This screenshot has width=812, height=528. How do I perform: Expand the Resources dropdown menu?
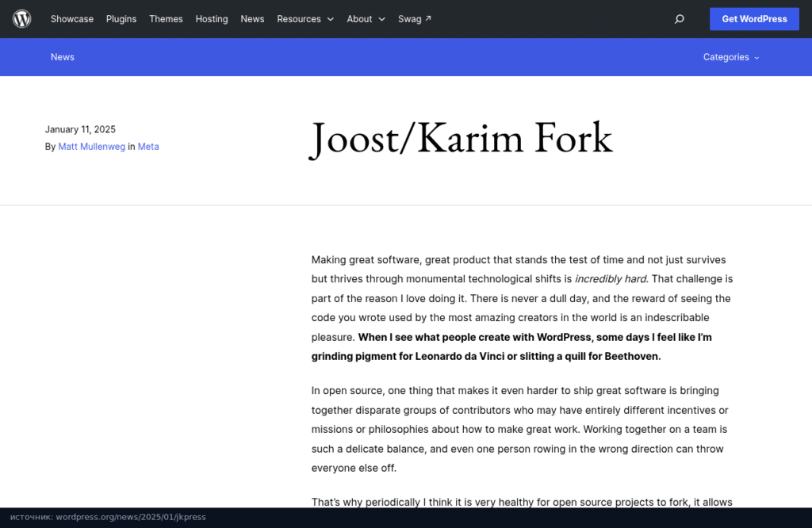click(305, 19)
